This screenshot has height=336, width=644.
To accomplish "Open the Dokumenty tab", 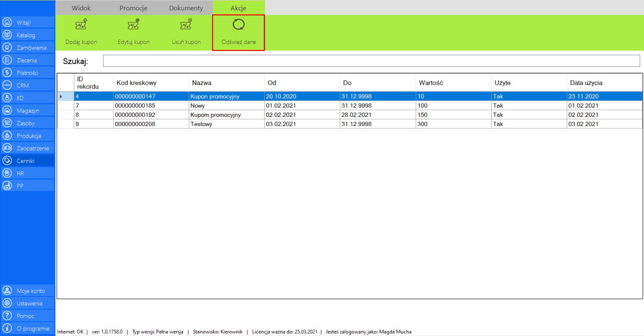I will (186, 8).
